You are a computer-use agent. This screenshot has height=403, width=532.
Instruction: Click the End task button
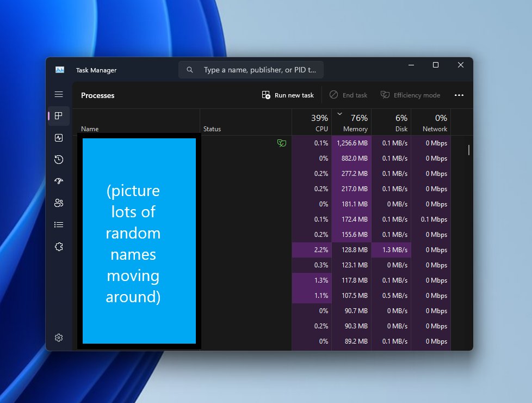tap(349, 95)
